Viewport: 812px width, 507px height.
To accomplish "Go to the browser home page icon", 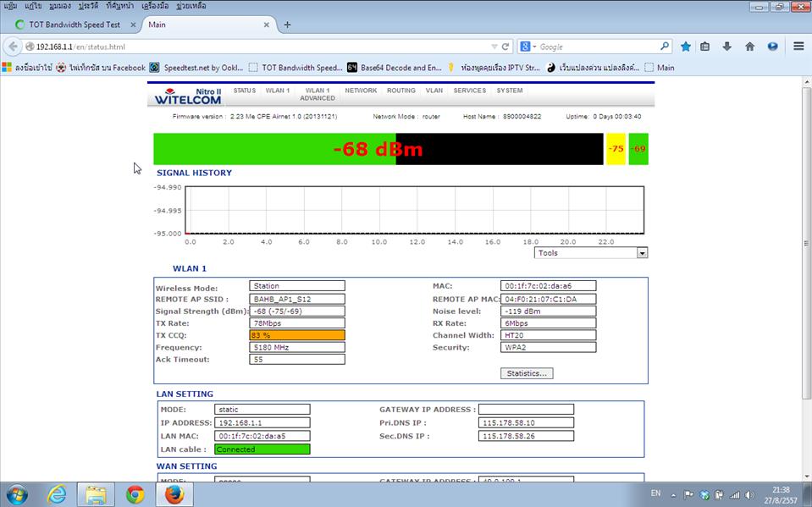I will tap(749, 47).
